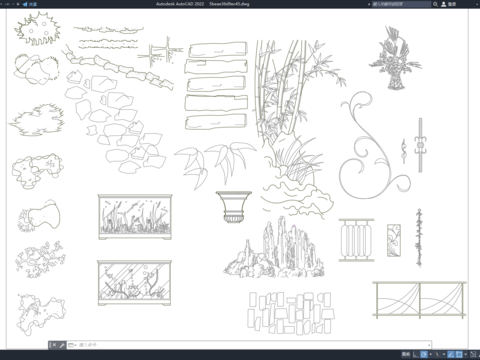Toggle ortho mode in status bar
The image size is (480, 360).
(x=415, y=354)
